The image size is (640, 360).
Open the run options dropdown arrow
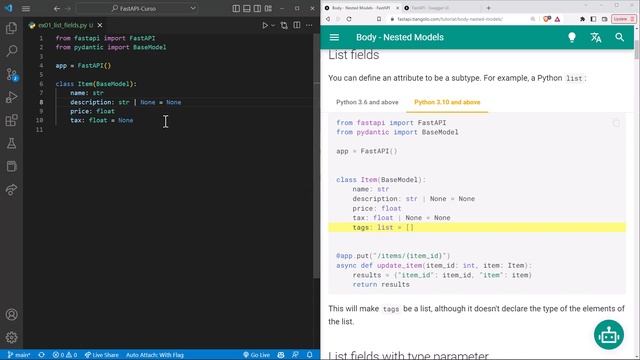tap(273, 25)
